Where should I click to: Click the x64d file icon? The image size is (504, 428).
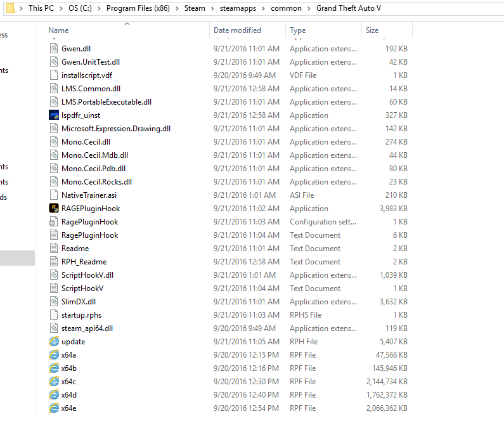[54, 395]
